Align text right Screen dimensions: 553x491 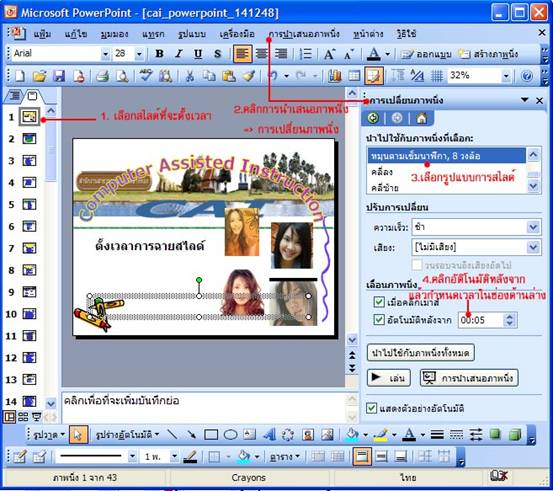pos(281,54)
